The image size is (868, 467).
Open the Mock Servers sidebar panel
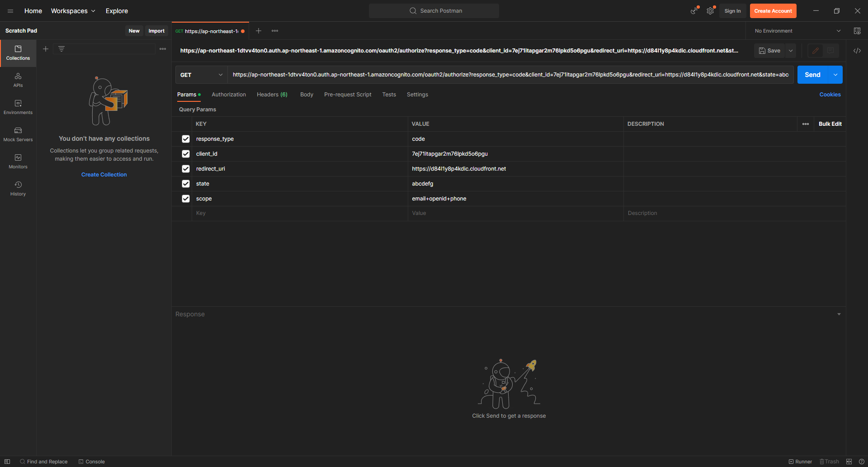coord(18,134)
